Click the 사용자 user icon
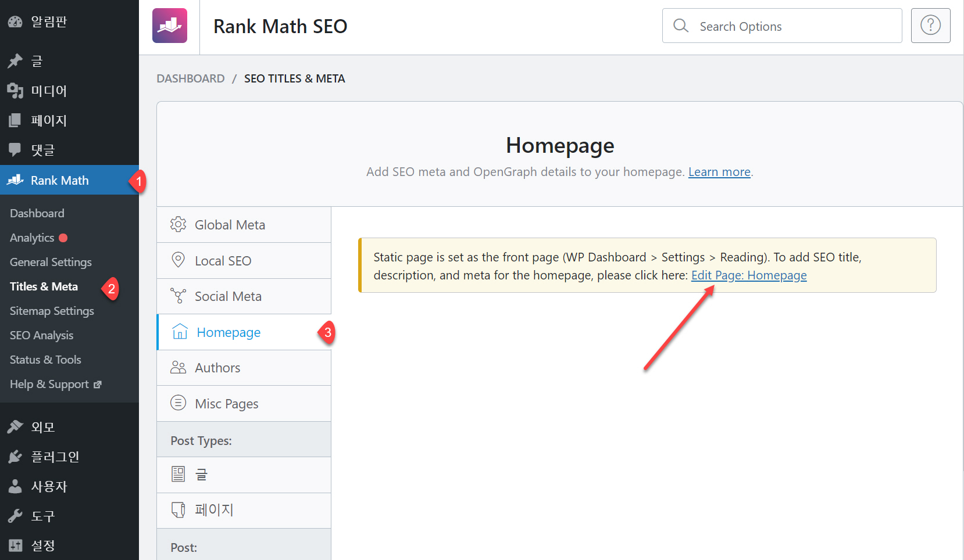964x560 pixels. point(15,486)
